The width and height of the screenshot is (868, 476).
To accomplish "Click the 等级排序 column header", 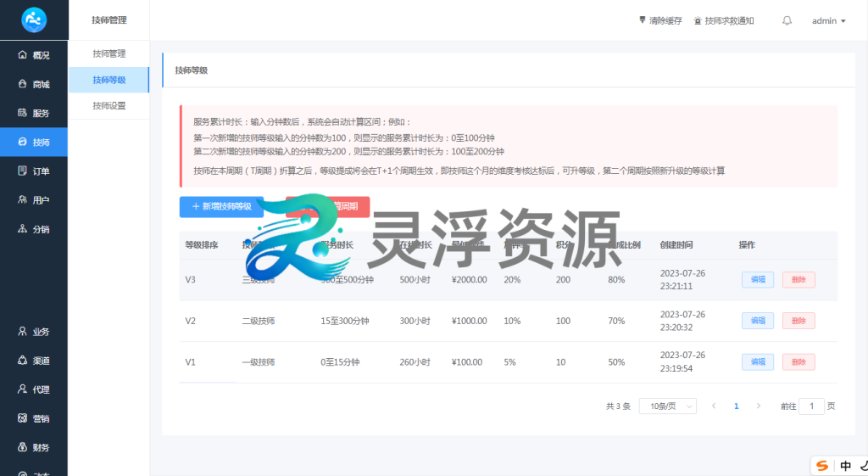I will point(202,245).
